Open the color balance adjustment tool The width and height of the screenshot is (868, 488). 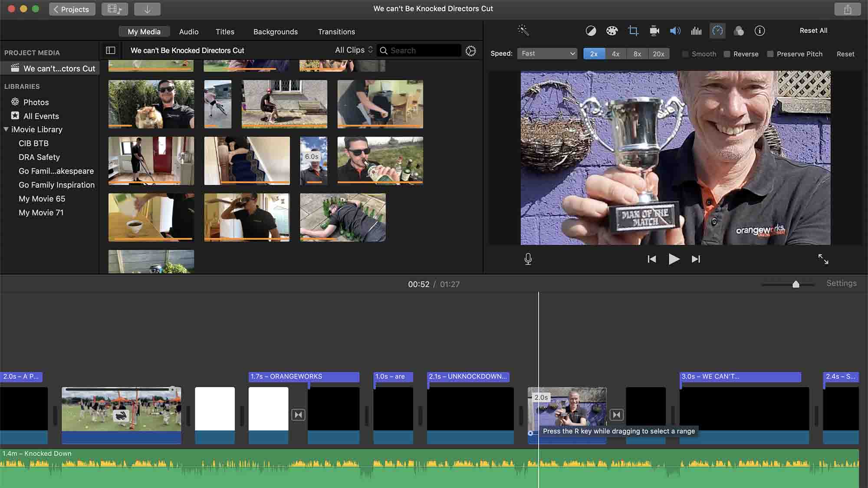click(591, 31)
